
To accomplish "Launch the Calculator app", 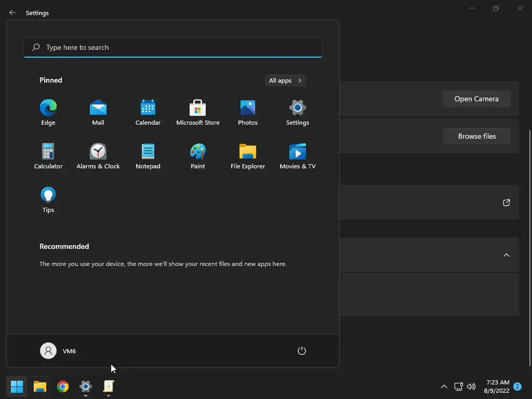I will point(48,156).
